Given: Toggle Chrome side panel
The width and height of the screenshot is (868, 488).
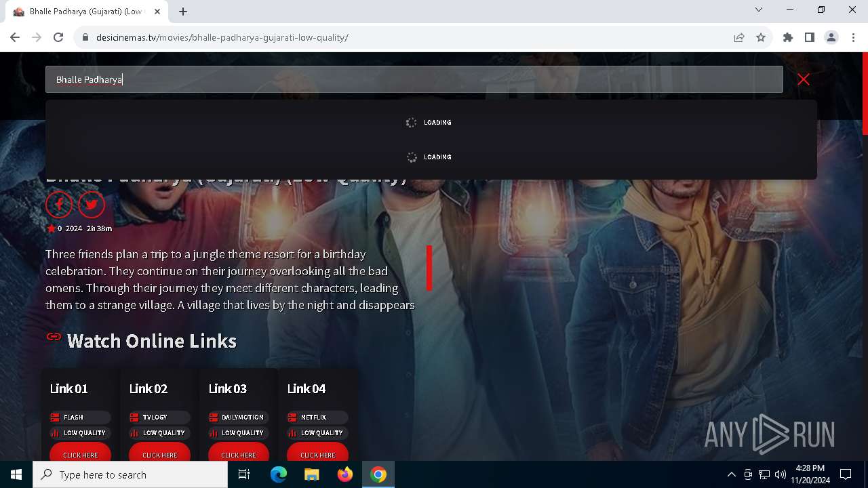Looking at the screenshot, I should pos(810,37).
